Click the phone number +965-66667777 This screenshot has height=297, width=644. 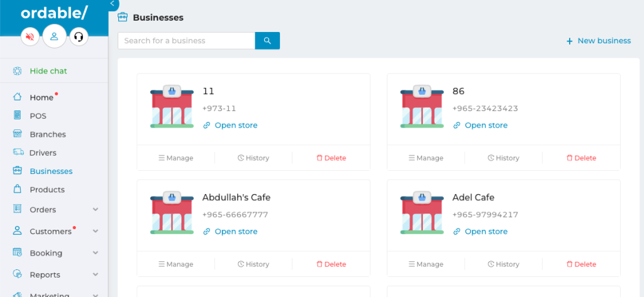[x=235, y=215]
